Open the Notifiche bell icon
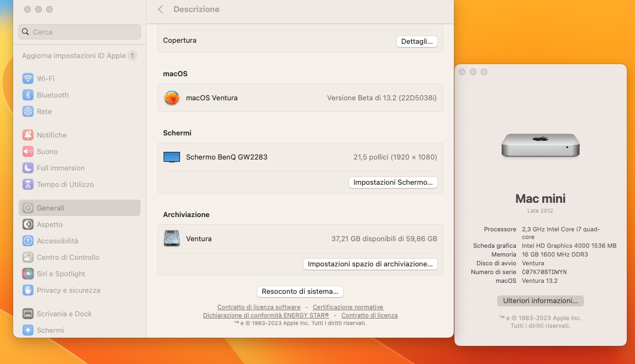Image resolution: width=635 pixels, height=364 pixels. pyautogui.click(x=28, y=135)
